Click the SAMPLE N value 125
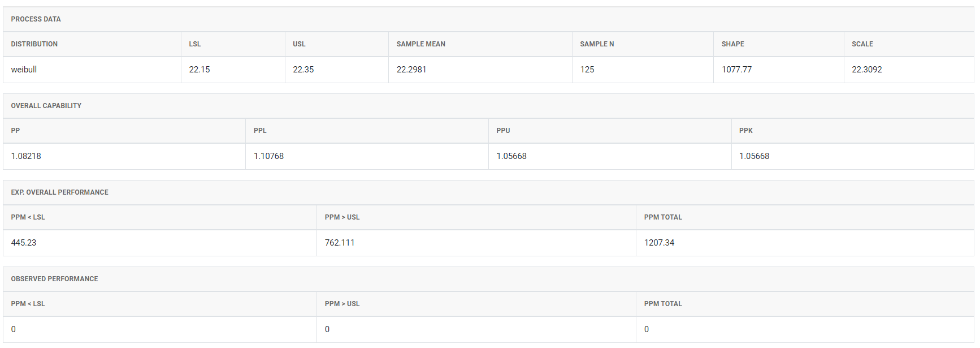 coord(587,70)
